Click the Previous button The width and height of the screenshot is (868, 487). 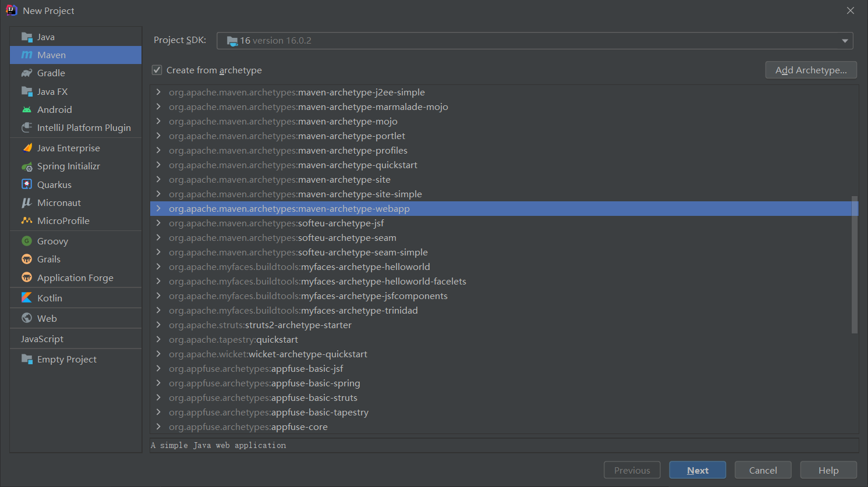632,470
